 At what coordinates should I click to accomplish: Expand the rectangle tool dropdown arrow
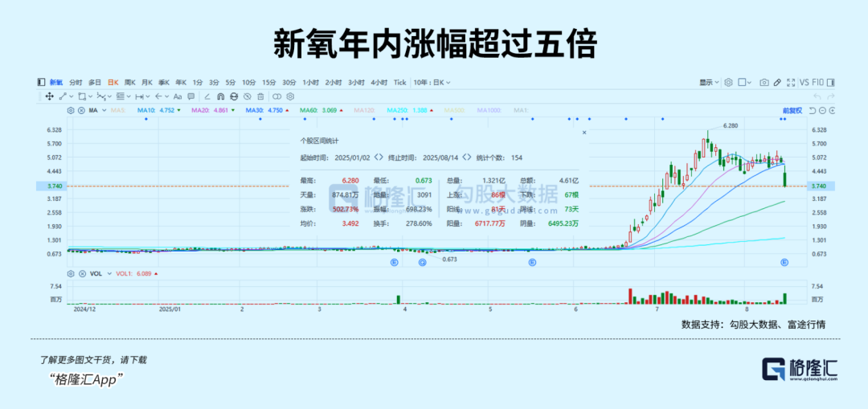click(x=90, y=96)
